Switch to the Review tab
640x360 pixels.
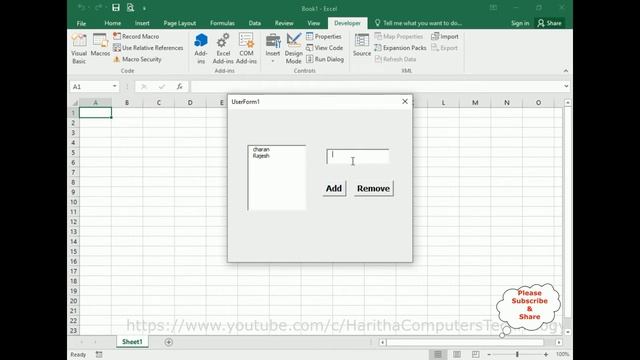coord(284,23)
